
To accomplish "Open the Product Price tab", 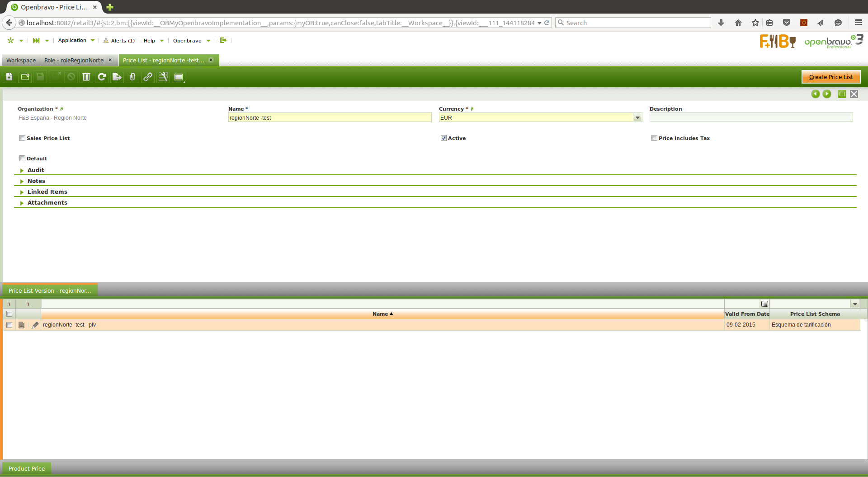I will point(27,468).
